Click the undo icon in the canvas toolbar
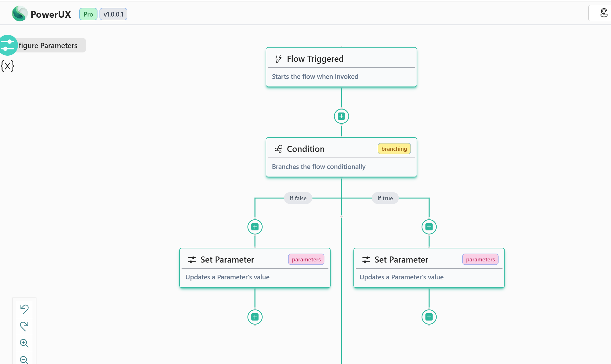 (24, 309)
